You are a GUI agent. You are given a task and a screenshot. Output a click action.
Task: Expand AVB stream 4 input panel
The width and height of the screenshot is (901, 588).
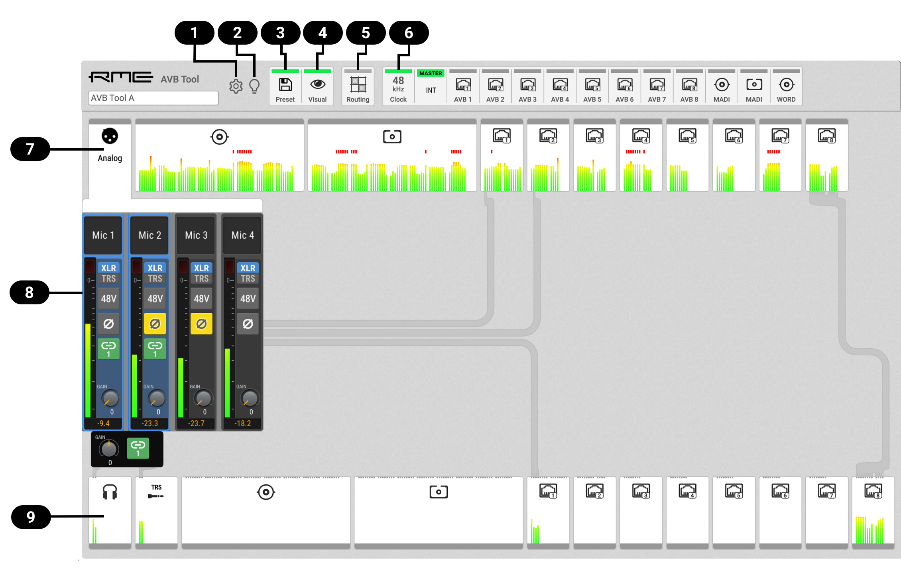coord(641,155)
